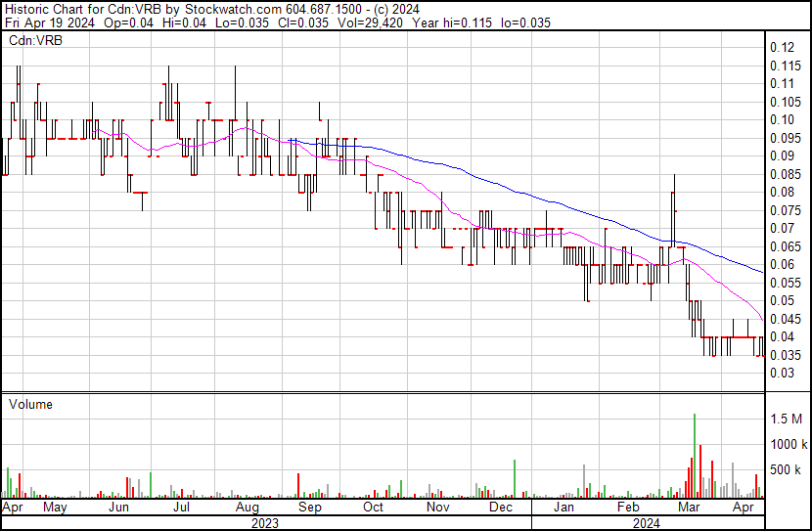Click the 'Cdn:VRB' symbol label in chart
812x531 pixels.
pos(35,40)
